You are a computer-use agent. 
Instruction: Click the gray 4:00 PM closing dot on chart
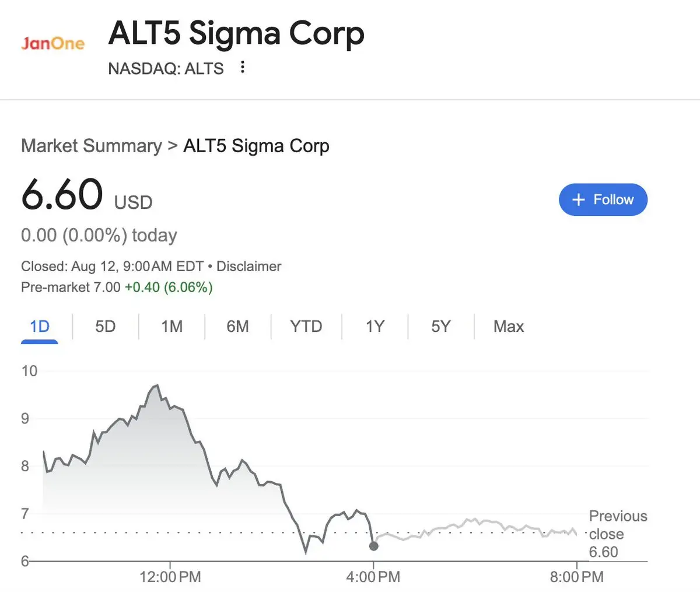374,546
